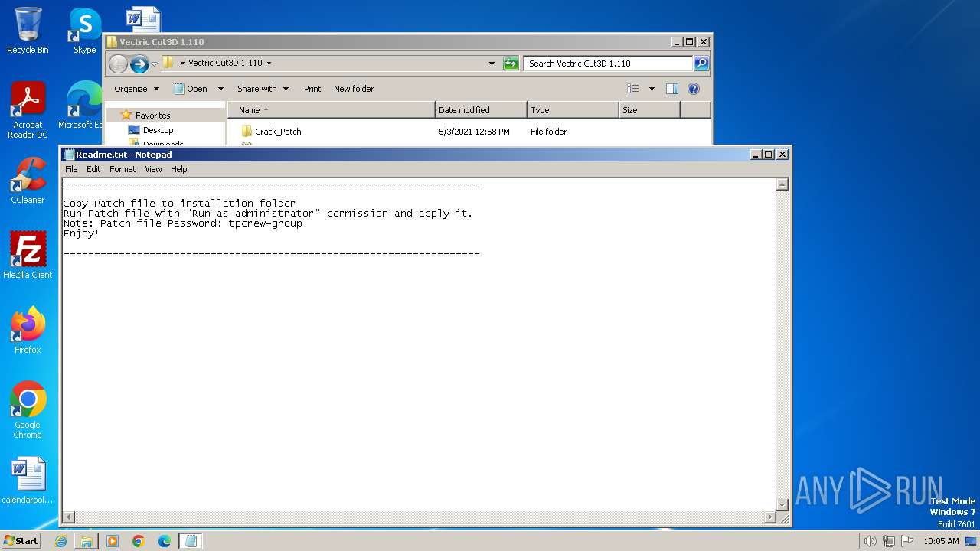The image size is (980, 551).
Task: Open recent pages dropdown beside forward button
Action: point(154,64)
